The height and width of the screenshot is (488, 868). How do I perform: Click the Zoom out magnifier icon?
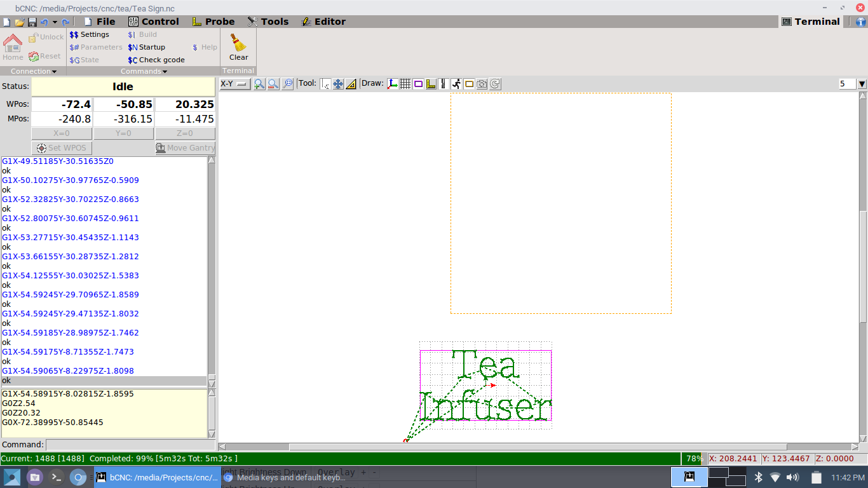click(273, 84)
